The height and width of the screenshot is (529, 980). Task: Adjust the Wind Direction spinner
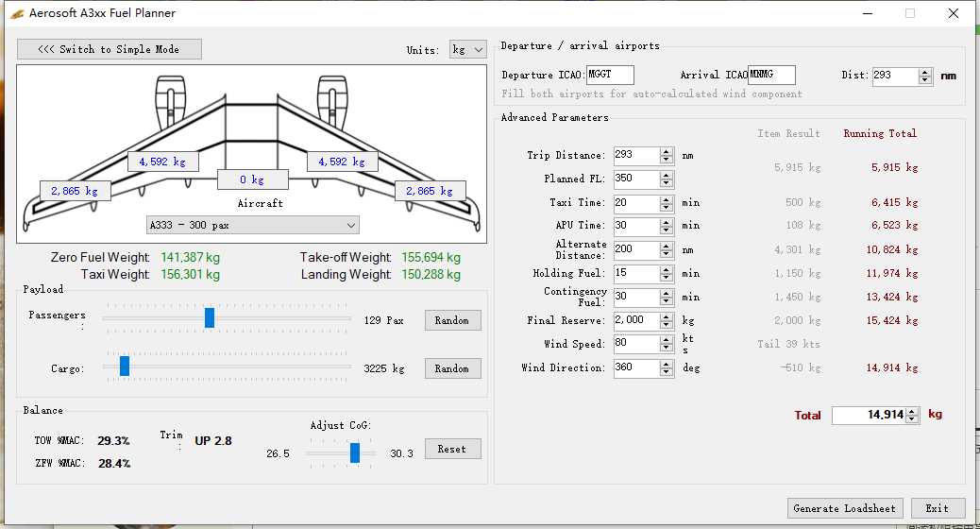tap(667, 367)
